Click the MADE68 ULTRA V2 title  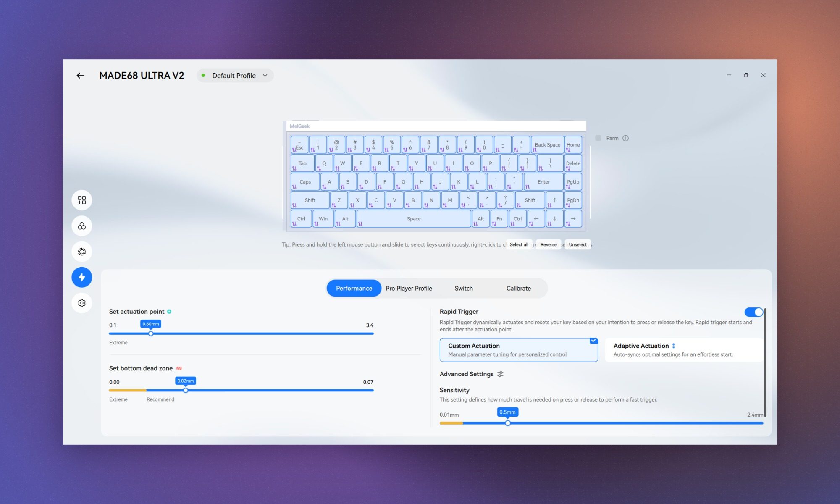pyautogui.click(x=142, y=76)
